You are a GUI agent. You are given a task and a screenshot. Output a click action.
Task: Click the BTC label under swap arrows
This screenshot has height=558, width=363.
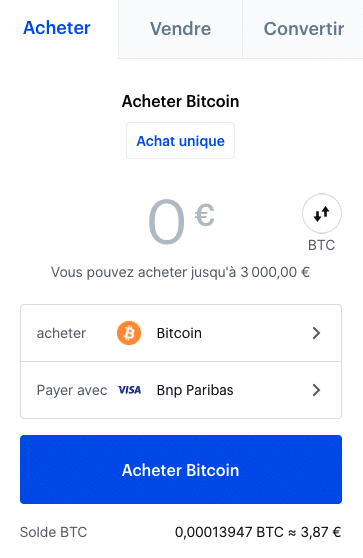(x=321, y=245)
